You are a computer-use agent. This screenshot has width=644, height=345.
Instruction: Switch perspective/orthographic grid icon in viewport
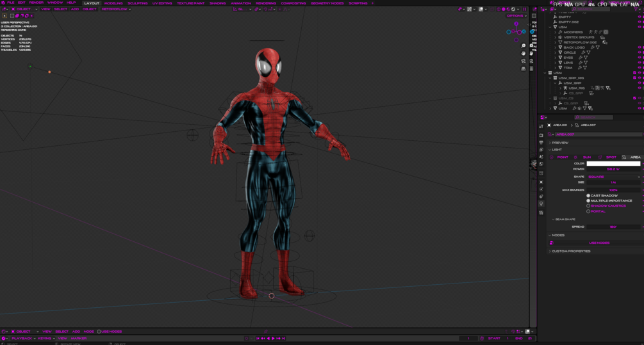[524, 68]
